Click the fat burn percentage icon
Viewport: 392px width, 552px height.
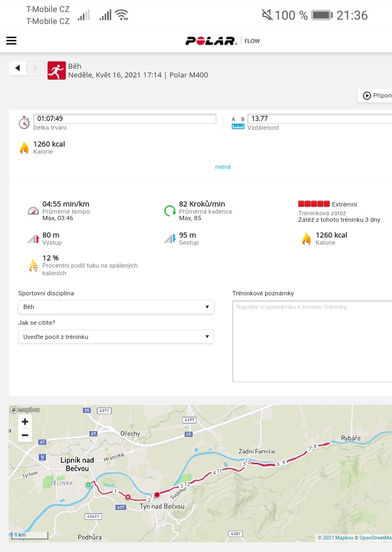click(x=33, y=265)
